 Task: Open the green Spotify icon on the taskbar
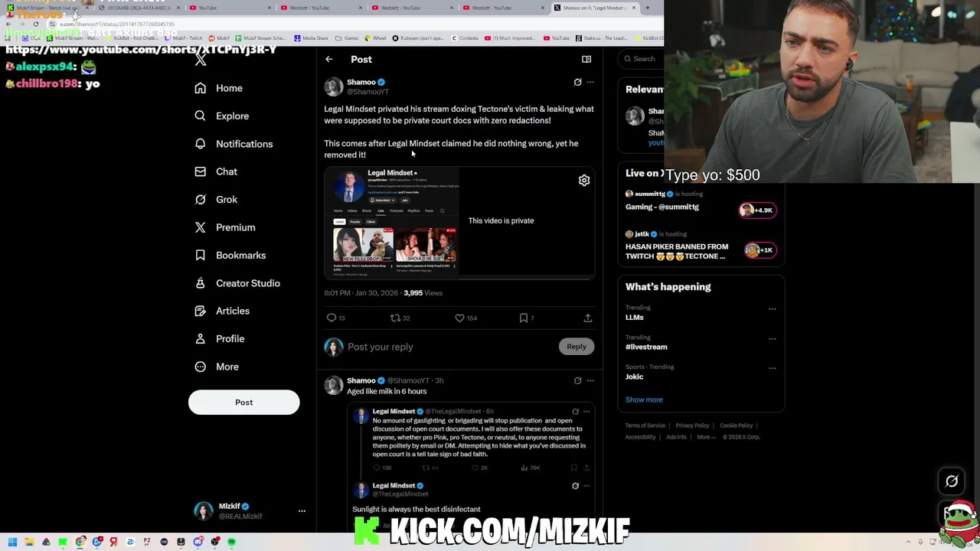pyautogui.click(x=231, y=542)
